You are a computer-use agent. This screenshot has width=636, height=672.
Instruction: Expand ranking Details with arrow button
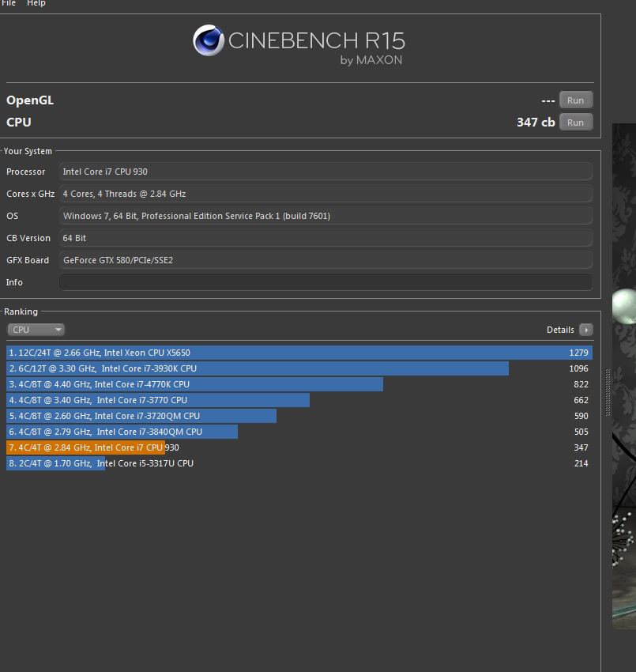coord(586,330)
